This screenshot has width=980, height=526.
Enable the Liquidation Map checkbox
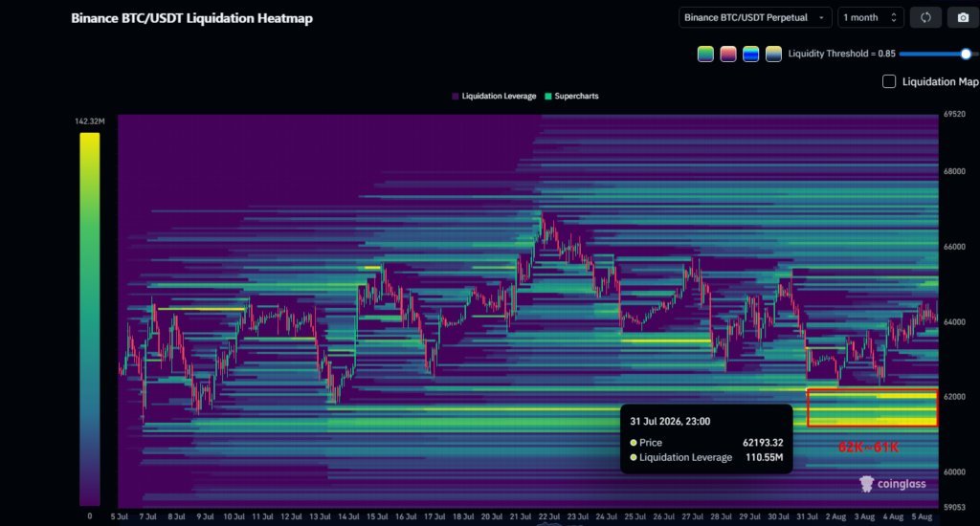pos(889,81)
